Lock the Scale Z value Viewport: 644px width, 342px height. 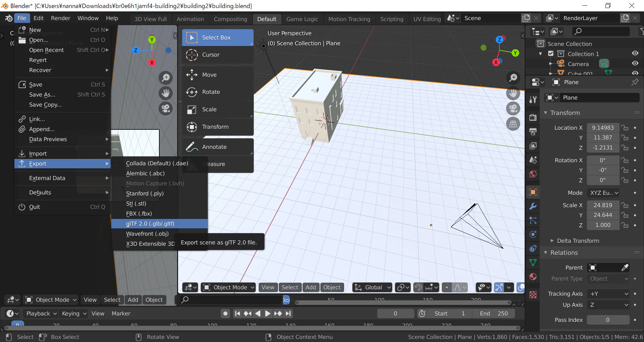coord(625,225)
